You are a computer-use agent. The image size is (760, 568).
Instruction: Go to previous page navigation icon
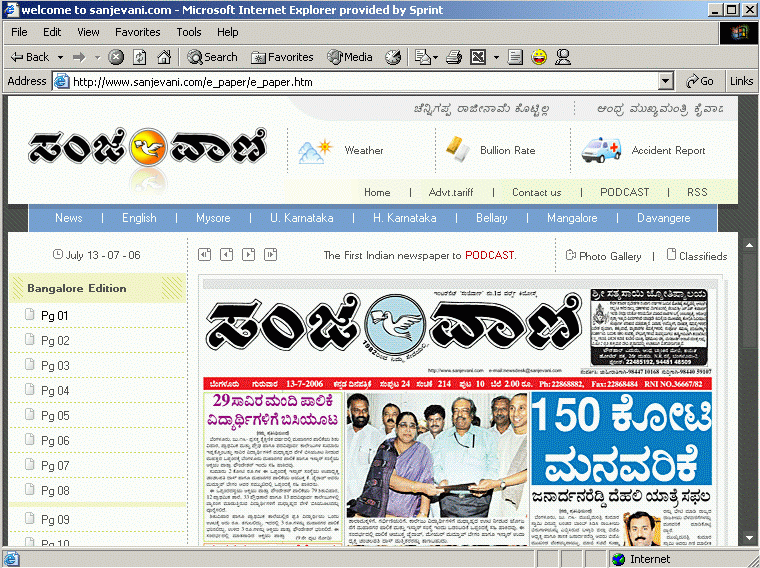pyautogui.click(x=226, y=254)
